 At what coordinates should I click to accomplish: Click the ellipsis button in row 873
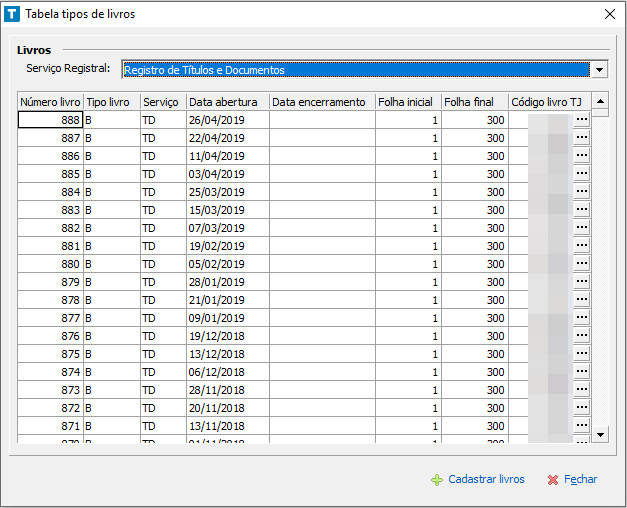tap(582, 390)
